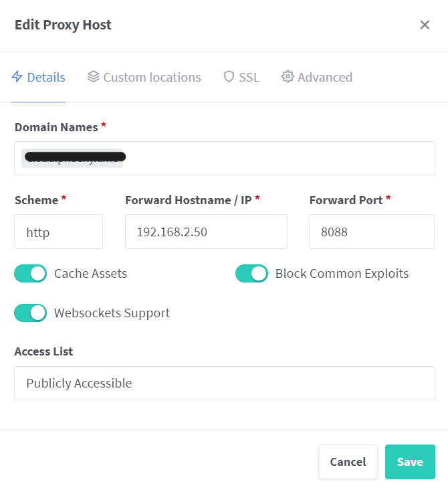Viewport: 448px width, 492px height.
Task: Click the lightning bolt Details icon
Action: tap(17, 76)
